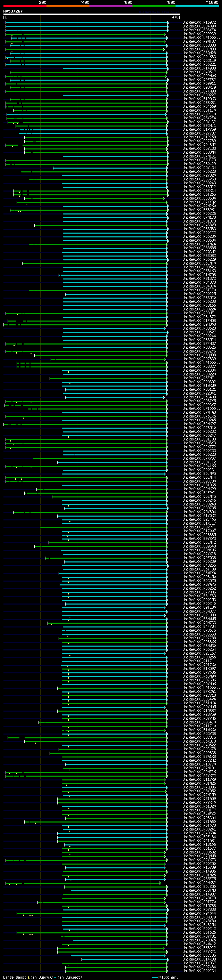Open hit UniRef100_C0PRC9
Viewport: 222px width, 980px height.
tap(199, 34)
